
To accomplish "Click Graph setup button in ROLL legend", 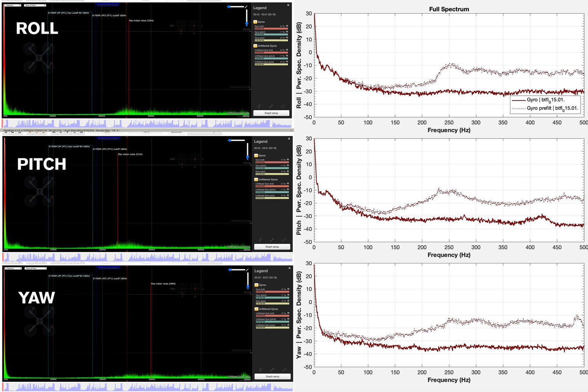I will click(x=271, y=113).
